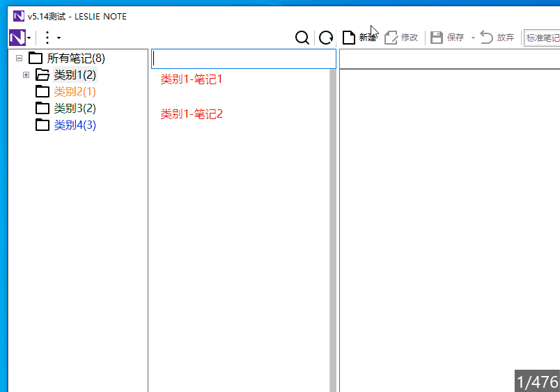Click the LESLIE NOTE title bar app icon
This screenshot has width=560, height=392.
point(19,16)
